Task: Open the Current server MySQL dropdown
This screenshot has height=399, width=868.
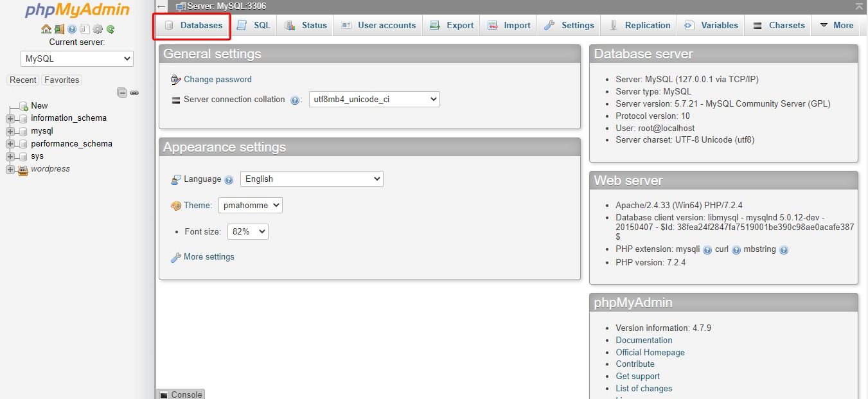Action: (x=77, y=58)
